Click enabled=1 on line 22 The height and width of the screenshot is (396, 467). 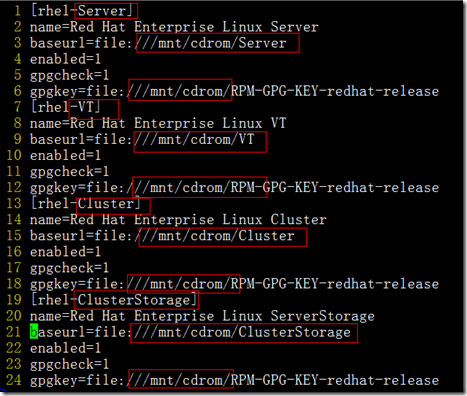65,348
